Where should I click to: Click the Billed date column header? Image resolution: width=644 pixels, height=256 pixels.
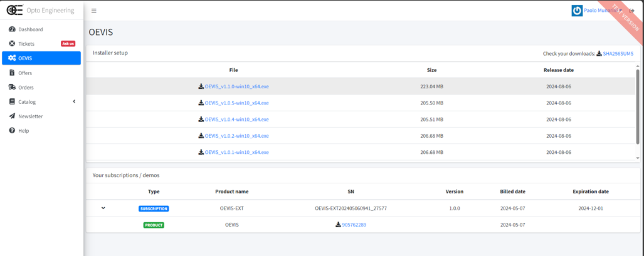512,192
